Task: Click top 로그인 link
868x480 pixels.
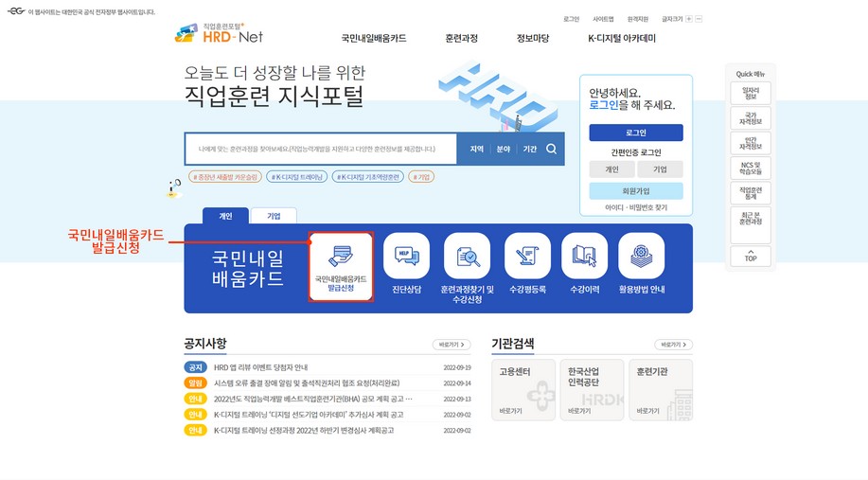Action: point(572,19)
